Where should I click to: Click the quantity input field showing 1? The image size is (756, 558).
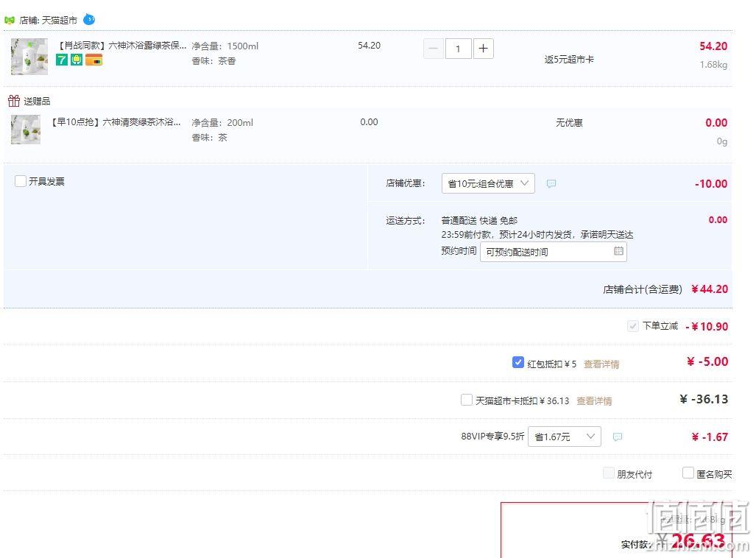pyautogui.click(x=458, y=49)
